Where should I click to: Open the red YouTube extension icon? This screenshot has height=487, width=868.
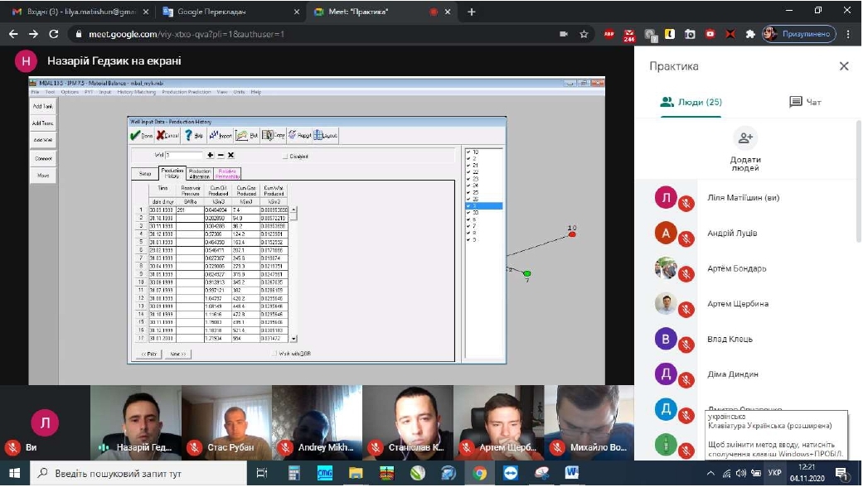point(710,34)
